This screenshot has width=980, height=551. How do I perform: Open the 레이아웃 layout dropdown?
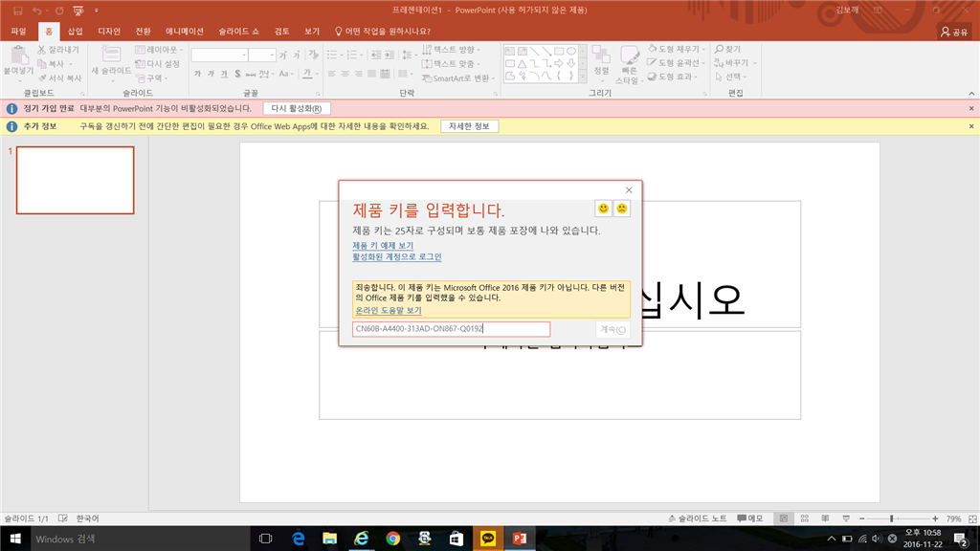click(160, 50)
